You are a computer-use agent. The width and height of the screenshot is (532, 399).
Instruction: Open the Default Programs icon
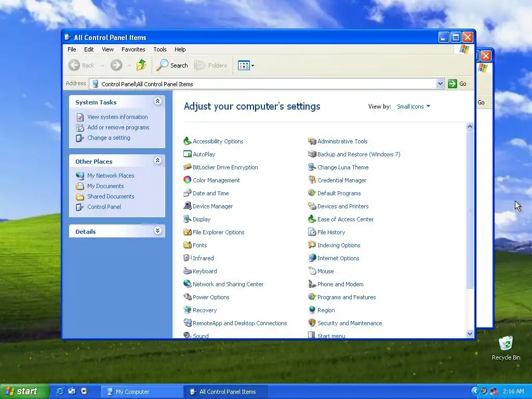[312, 193]
